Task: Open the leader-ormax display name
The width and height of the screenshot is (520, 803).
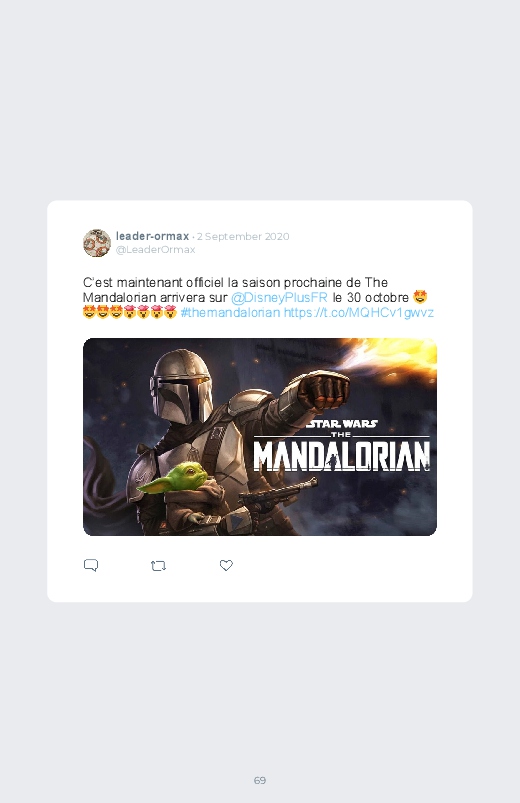Action: coord(152,236)
